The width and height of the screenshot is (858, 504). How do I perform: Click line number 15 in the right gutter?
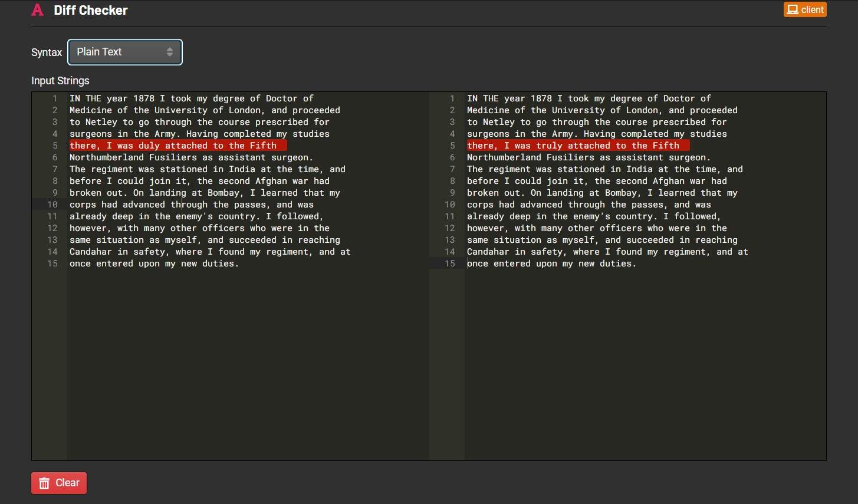tap(451, 263)
